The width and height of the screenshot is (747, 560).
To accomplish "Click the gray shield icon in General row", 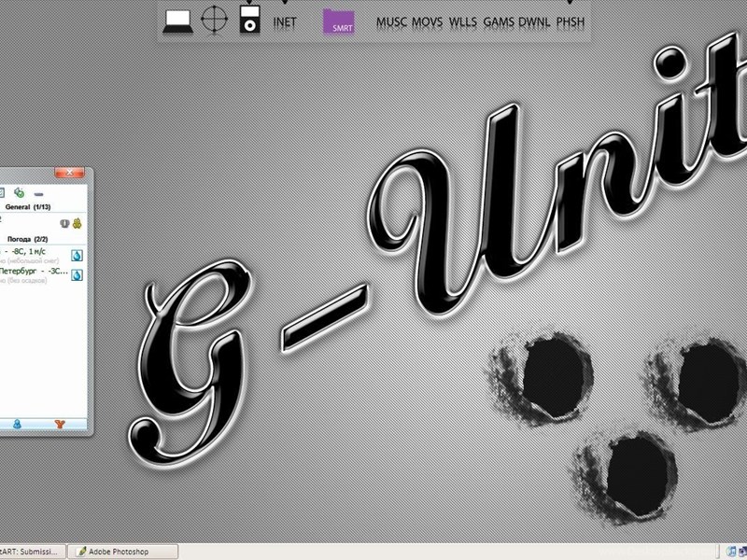I will (64, 223).
